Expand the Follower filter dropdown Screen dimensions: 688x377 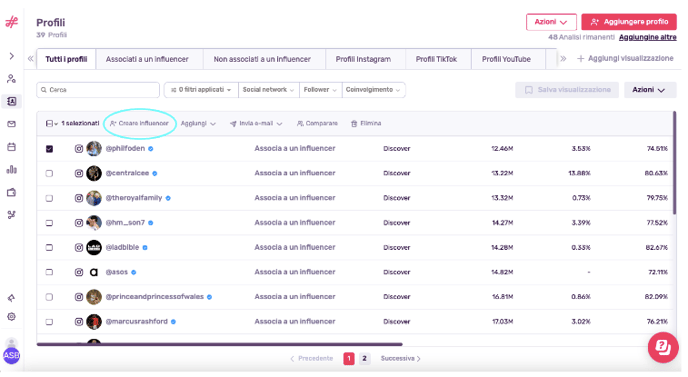(320, 90)
